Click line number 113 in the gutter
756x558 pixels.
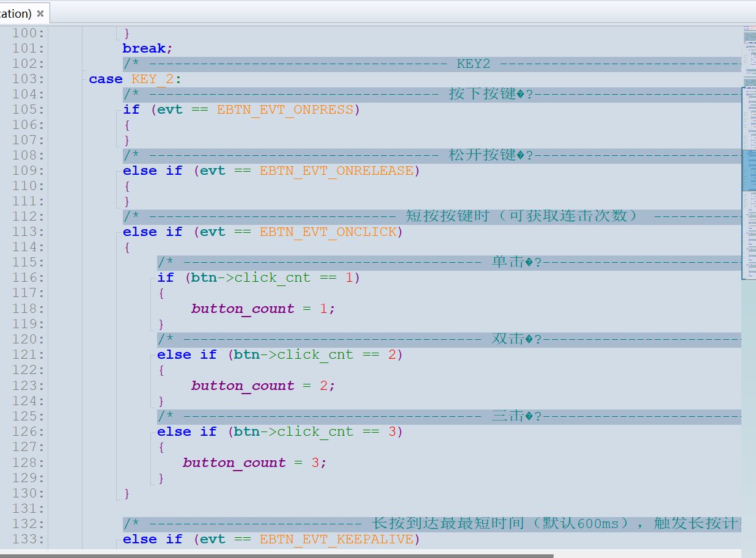pos(28,232)
